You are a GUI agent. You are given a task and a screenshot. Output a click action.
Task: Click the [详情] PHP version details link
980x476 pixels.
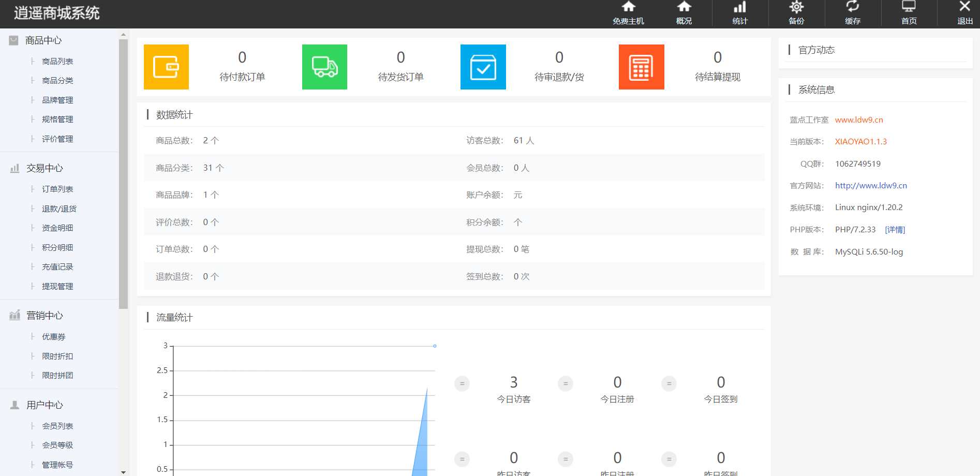click(x=895, y=230)
